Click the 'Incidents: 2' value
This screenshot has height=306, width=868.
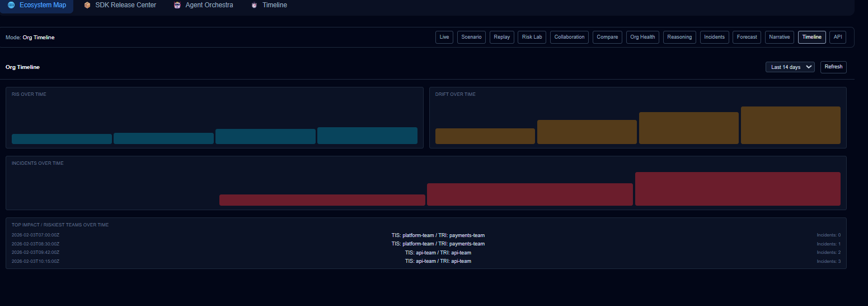click(829, 253)
